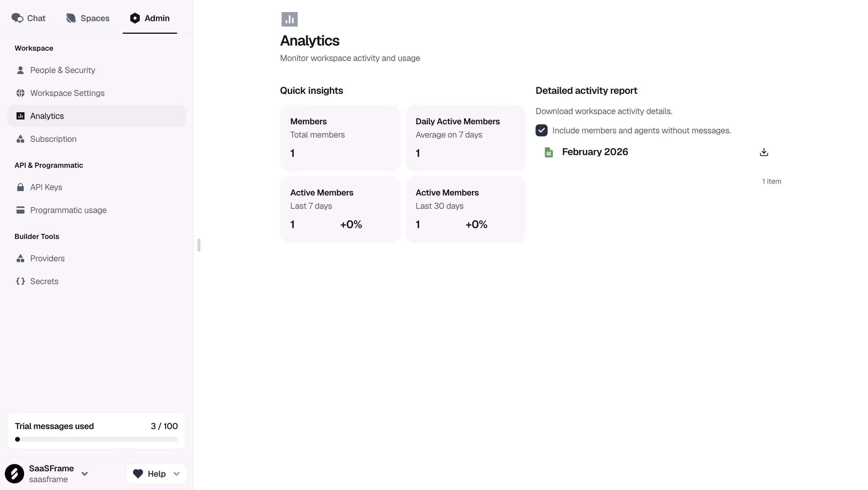This screenshot has width=868, height=490.
Task: Click the spreadsheet icon next to February 2026
Action: [x=548, y=152]
